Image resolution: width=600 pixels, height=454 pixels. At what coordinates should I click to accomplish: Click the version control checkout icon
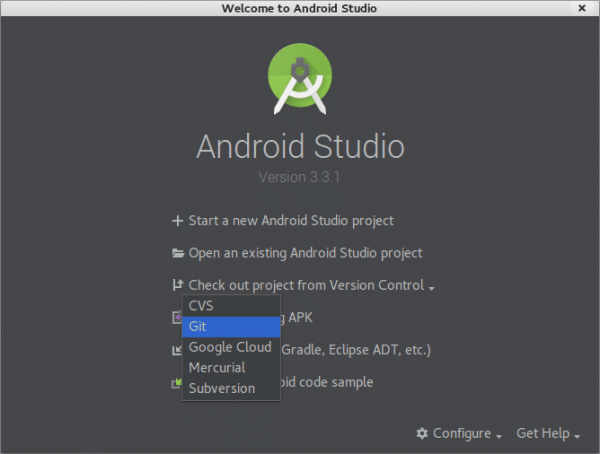pos(178,285)
